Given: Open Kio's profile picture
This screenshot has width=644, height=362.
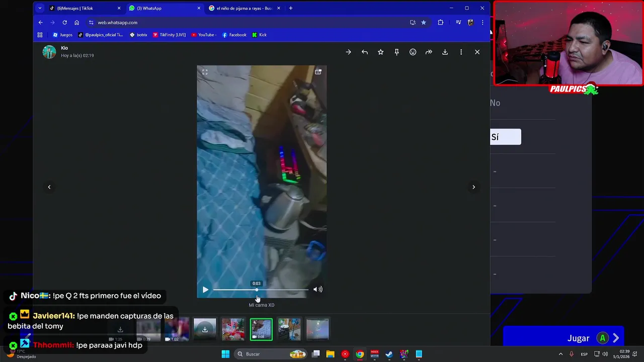Looking at the screenshot, I should point(49,52).
